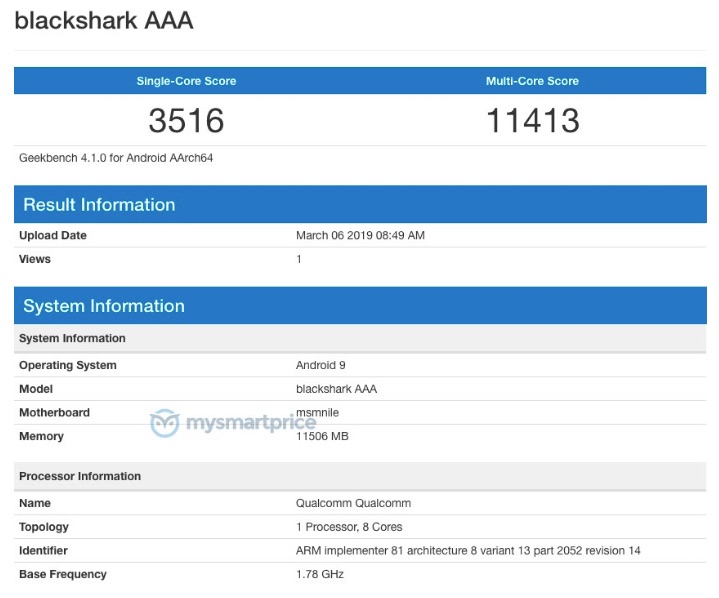The image size is (719, 598).
Task: Click the '1.78 GHz' frequency value
Action: pos(320,574)
